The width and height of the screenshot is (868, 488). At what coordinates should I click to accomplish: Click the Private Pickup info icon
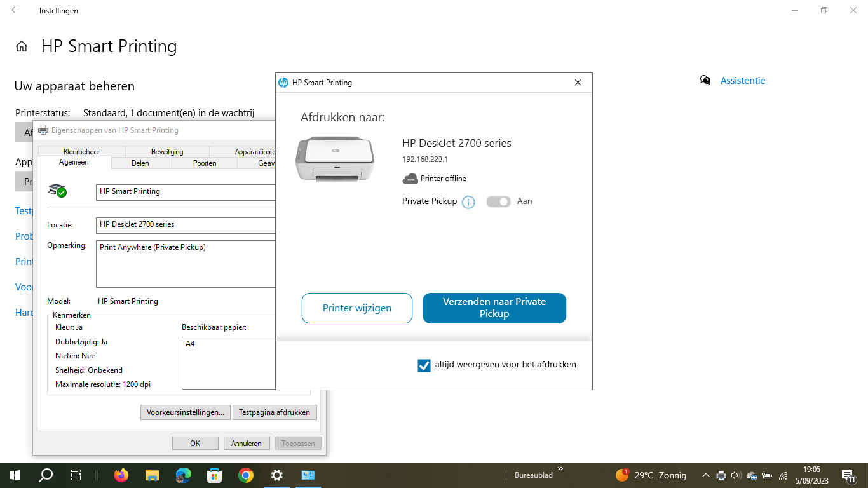point(468,202)
